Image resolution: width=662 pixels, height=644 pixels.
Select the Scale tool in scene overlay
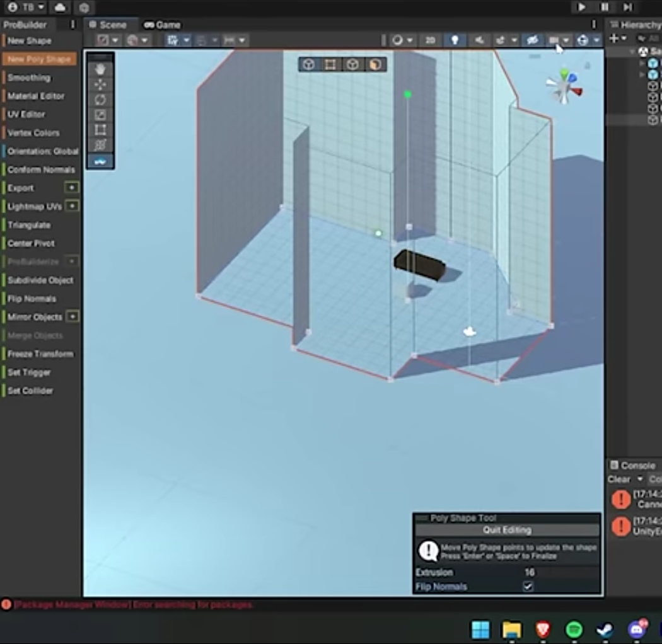100,115
